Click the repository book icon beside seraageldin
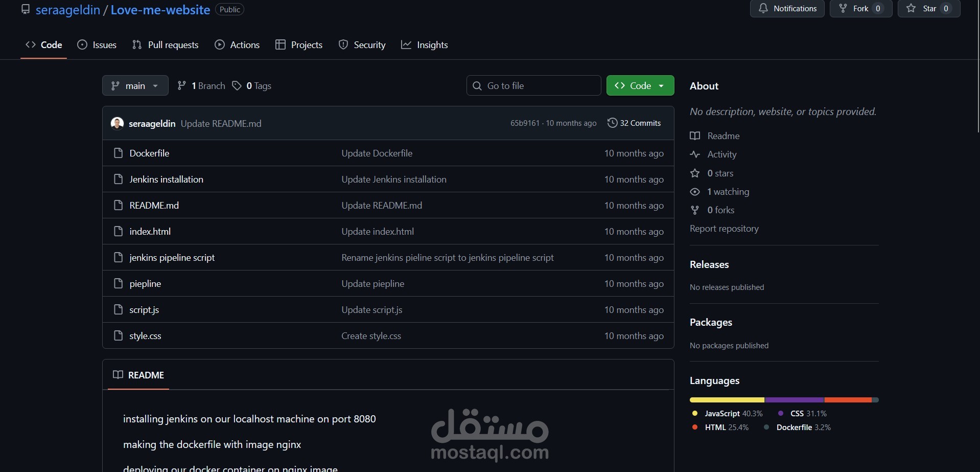Viewport: 980px width, 472px height. tap(25, 10)
